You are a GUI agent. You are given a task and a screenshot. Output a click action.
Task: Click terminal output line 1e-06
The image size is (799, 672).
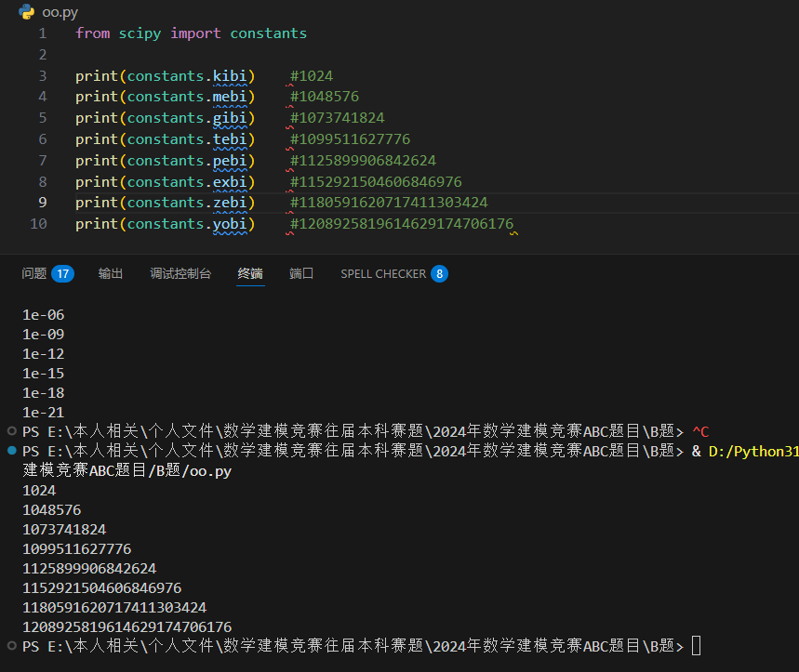point(44,315)
